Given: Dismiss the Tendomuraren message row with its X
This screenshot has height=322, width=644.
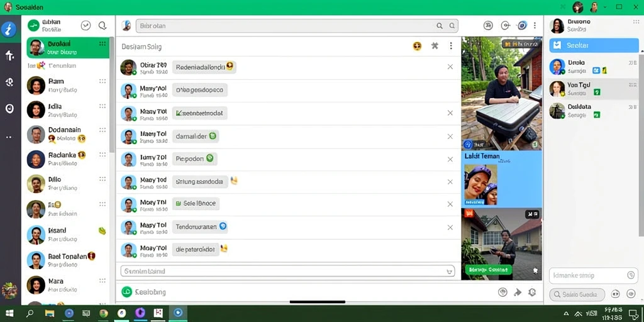Looking at the screenshot, I should click(x=450, y=227).
